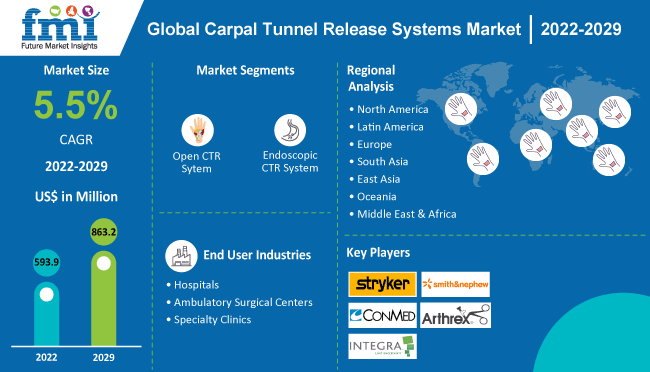Select Middle East & Africa list item
The width and height of the screenshot is (650, 372).
click(x=407, y=214)
